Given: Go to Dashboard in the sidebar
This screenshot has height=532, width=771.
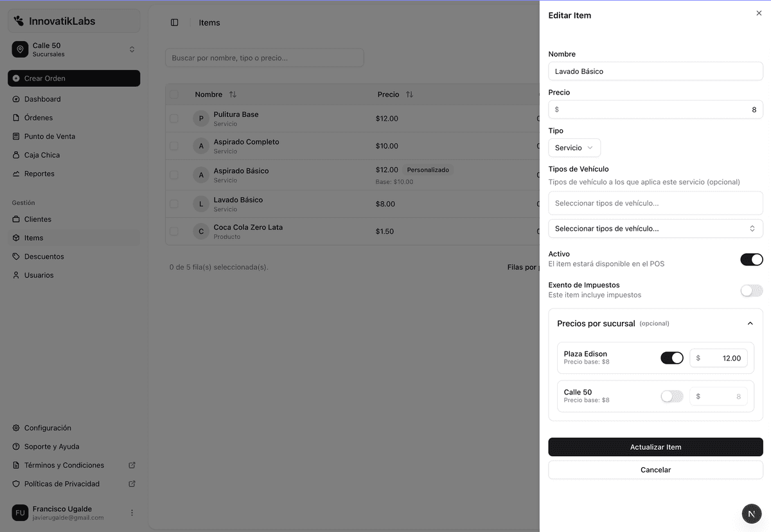Looking at the screenshot, I should [x=42, y=99].
